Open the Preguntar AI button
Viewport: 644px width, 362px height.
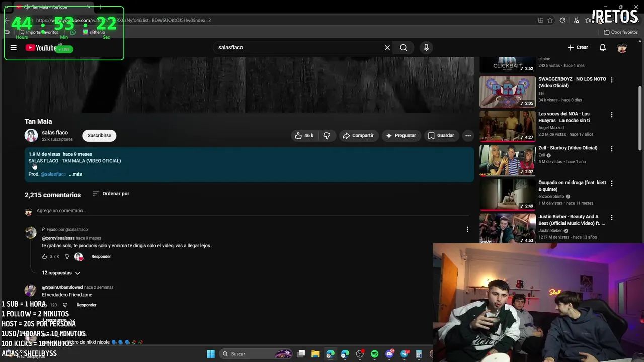click(400, 135)
